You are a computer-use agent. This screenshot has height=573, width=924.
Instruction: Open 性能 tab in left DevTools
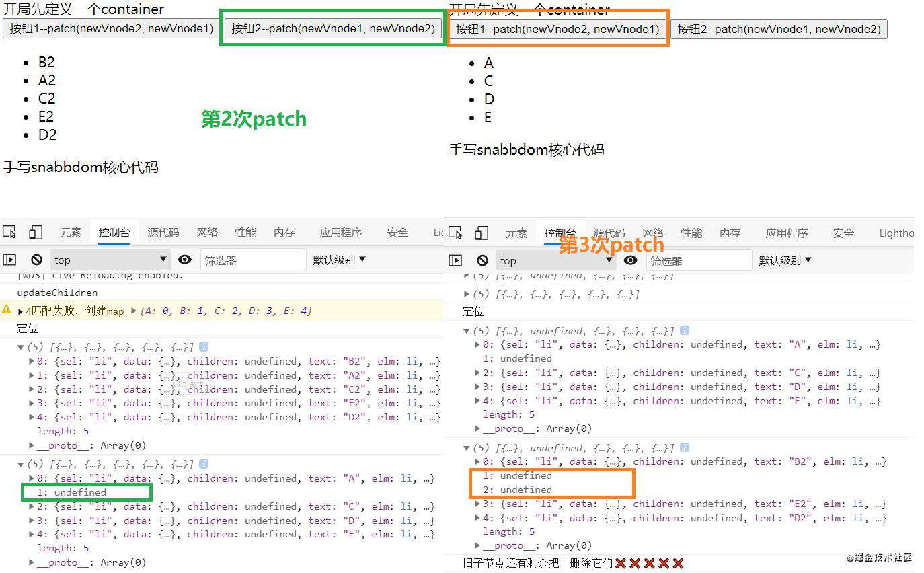(x=245, y=232)
